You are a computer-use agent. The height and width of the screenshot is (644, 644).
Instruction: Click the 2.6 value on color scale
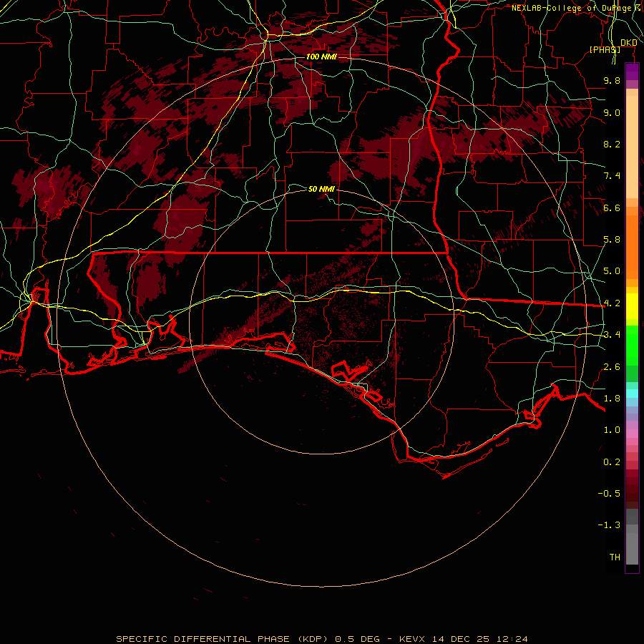coord(612,367)
